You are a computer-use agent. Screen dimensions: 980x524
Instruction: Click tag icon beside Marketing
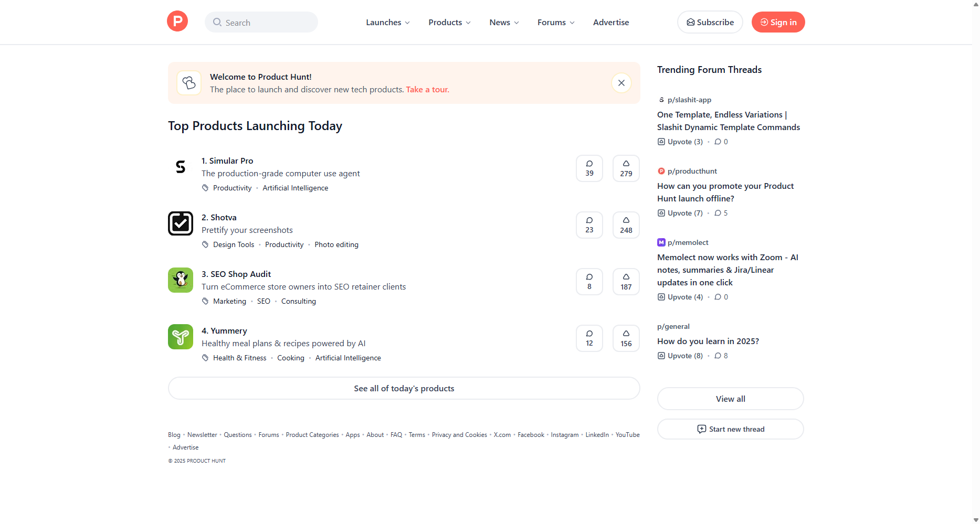pos(205,301)
